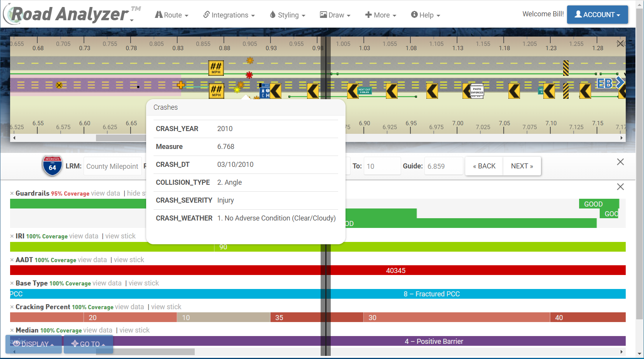Click the lower-lane striped object marker
The image size is (644, 359).
(566, 91)
